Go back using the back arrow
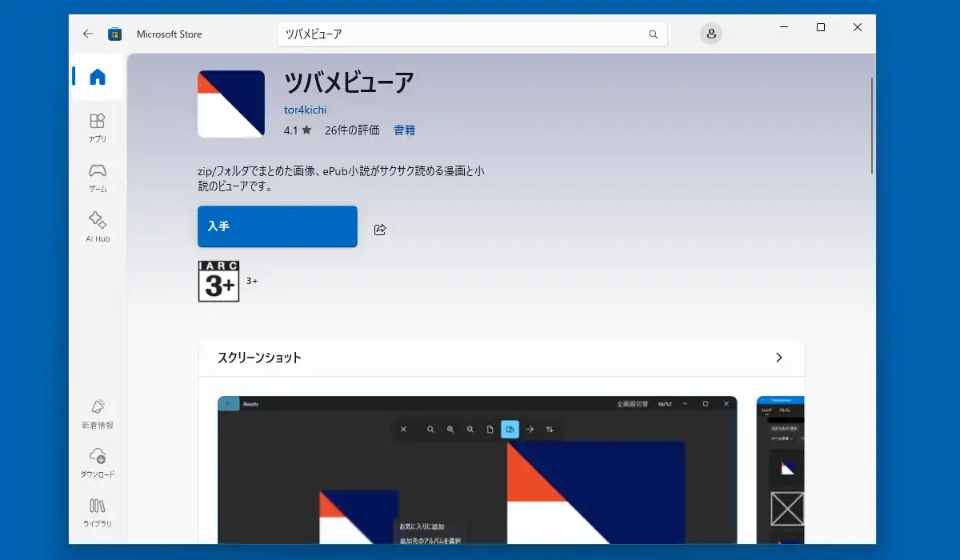This screenshot has height=560, width=960. 88,34
